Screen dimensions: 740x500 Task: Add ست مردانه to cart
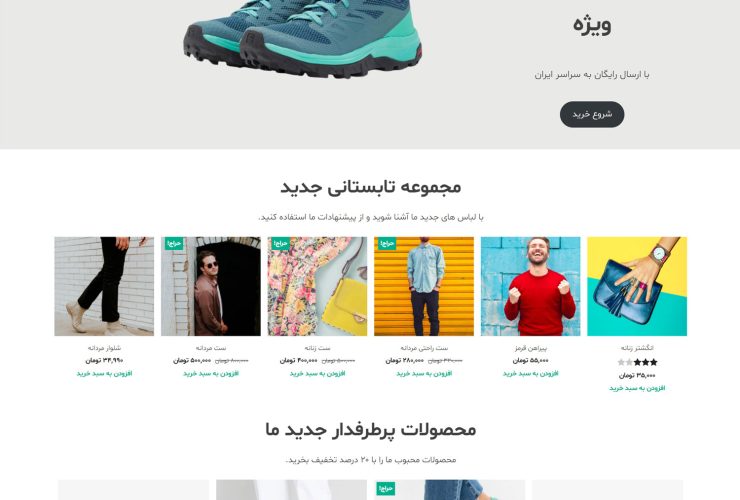(x=210, y=373)
